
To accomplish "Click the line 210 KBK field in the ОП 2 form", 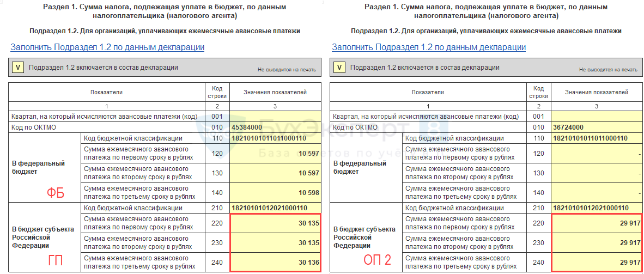I will [x=597, y=208].
